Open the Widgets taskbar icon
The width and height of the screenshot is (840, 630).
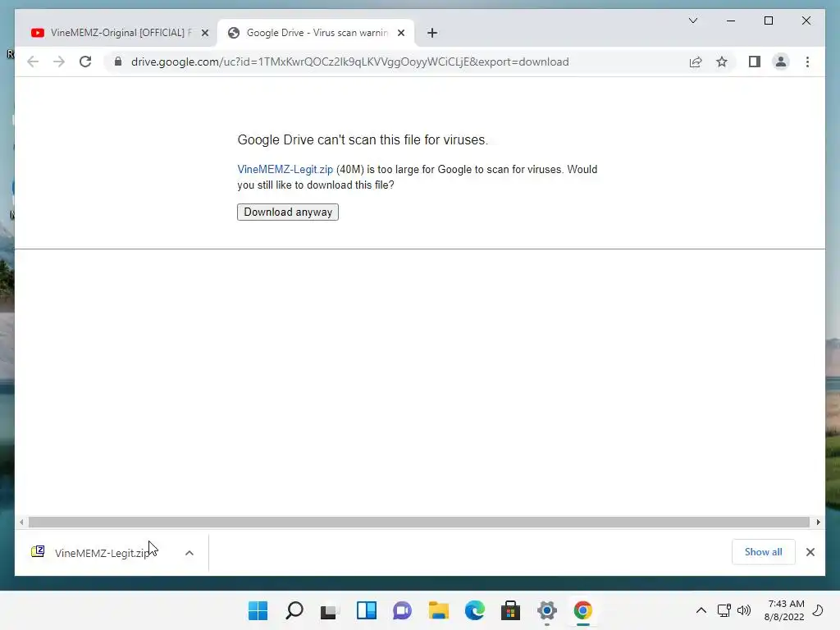pos(367,610)
